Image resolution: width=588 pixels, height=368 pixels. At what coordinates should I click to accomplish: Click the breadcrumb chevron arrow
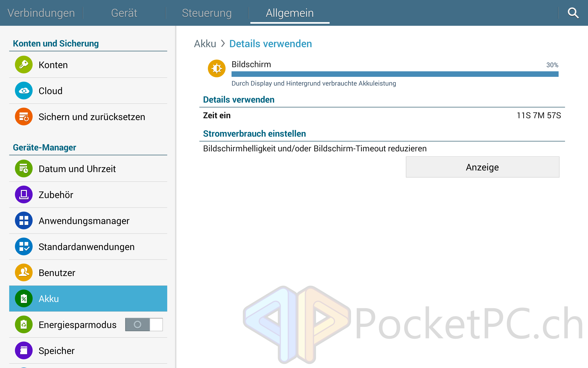(x=223, y=43)
